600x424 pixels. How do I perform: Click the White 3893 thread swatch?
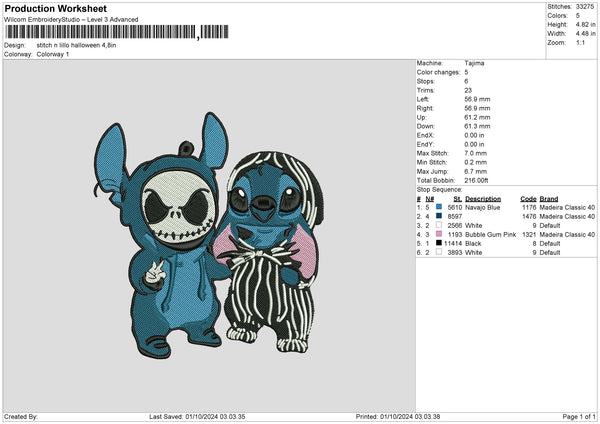point(440,253)
